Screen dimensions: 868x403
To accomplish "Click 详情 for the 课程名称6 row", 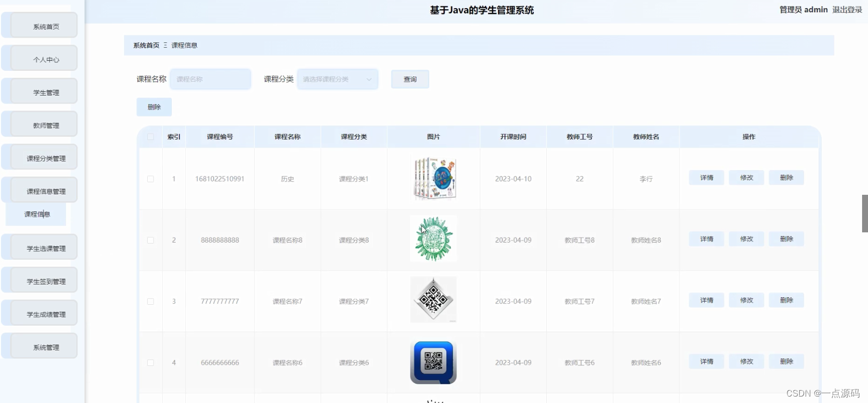I will (707, 361).
